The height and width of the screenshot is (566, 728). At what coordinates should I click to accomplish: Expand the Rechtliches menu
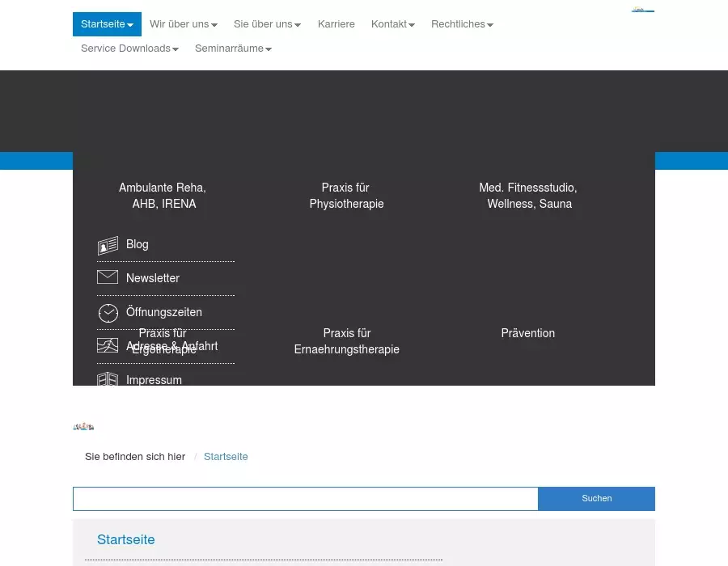click(x=462, y=24)
